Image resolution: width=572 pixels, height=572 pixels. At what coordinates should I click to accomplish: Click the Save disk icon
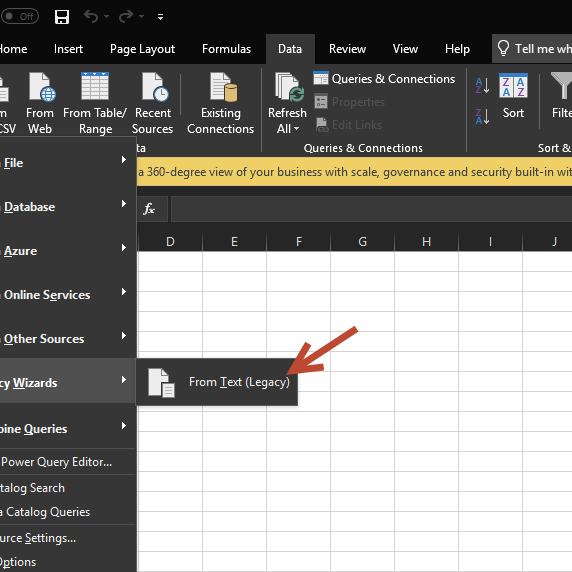coord(62,17)
